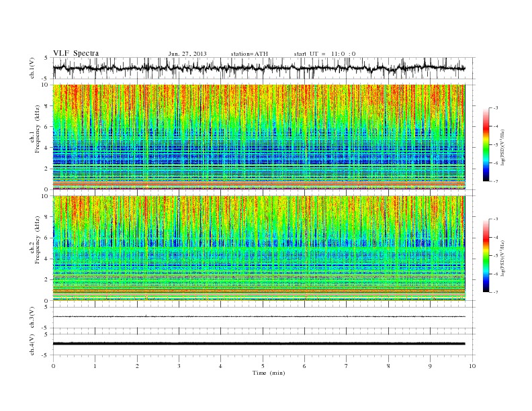Click the log(PSD) label beside ch.1 color bar

point(502,148)
